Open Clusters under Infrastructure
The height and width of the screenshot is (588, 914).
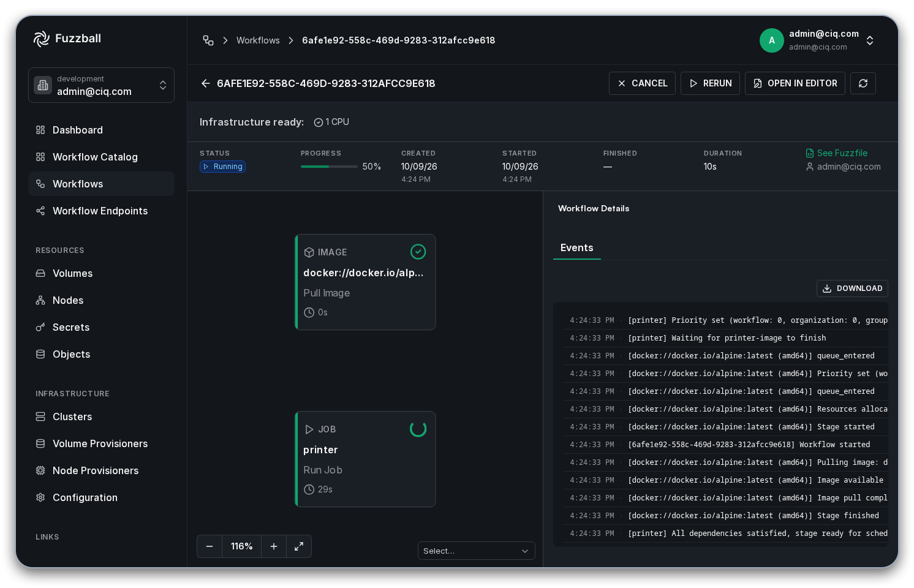coord(101,417)
